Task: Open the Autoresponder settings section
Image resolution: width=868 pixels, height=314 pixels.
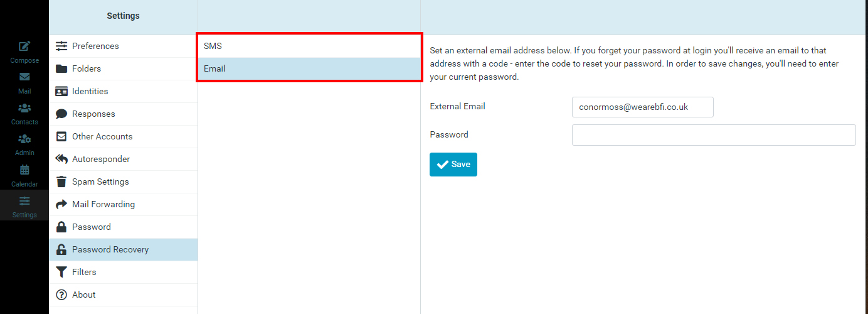Action: click(101, 159)
